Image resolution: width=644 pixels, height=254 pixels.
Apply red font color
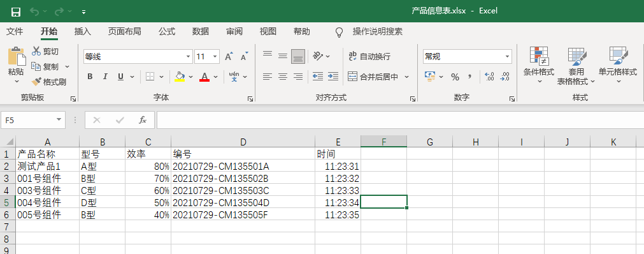coord(204,77)
